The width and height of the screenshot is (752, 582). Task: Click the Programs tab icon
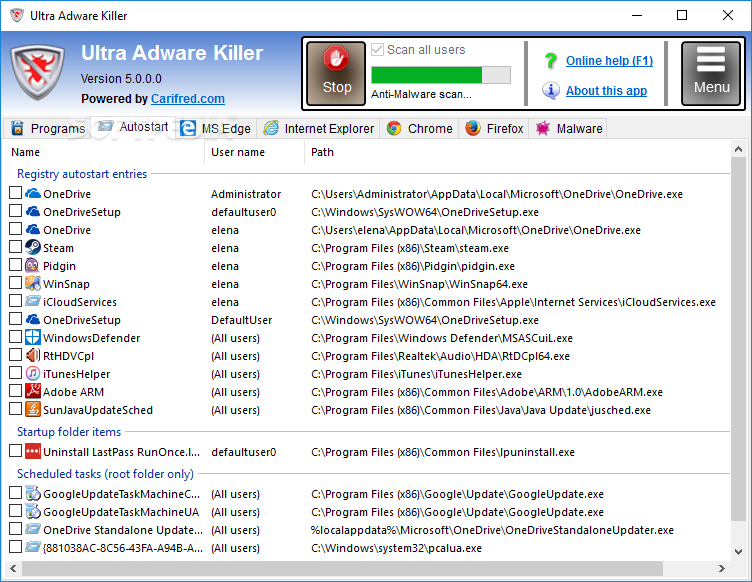pos(18,128)
